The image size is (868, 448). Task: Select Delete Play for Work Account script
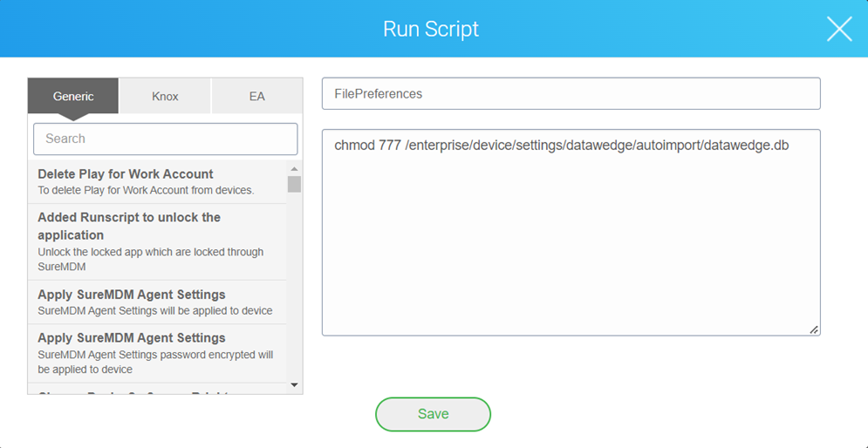(157, 181)
